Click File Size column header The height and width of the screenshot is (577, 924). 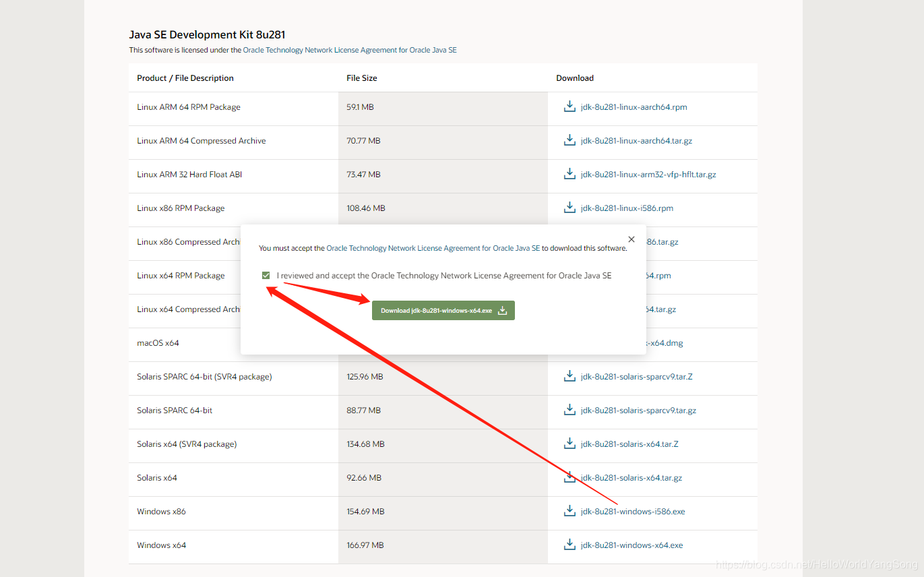click(362, 78)
